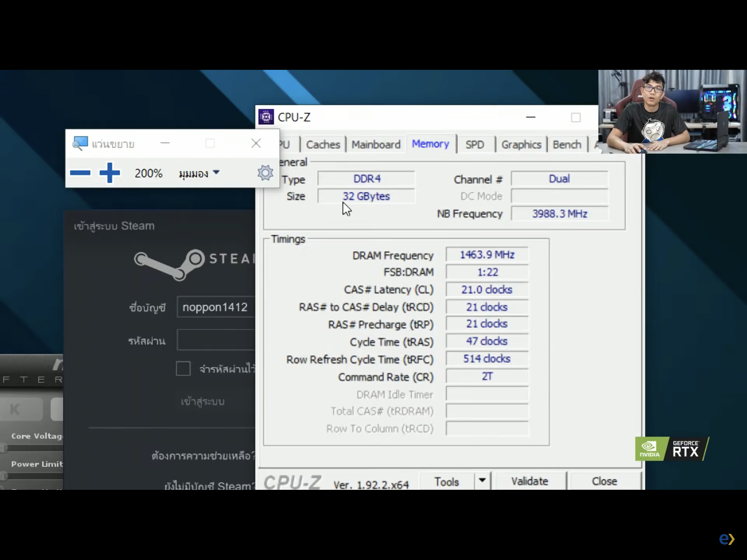
Task: Click the 3988.3 MHz NB Frequency value
Action: pyautogui.click(x=560, y=214)
